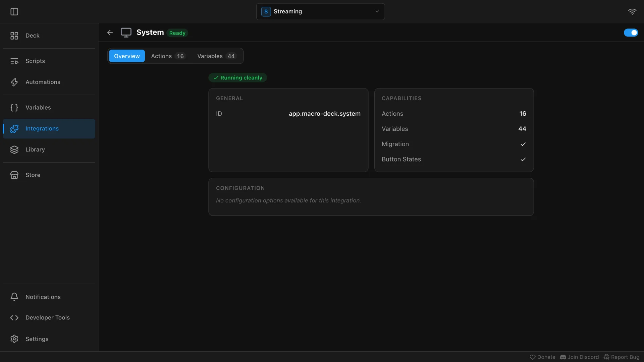Switch to the Variables 44 tab
This screenshot has width=644, height=362.
click(216, 56)
